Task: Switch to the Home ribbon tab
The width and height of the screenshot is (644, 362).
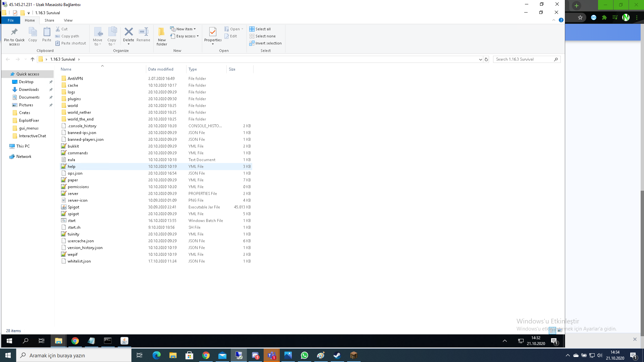Action: click(x=30, y=20)
